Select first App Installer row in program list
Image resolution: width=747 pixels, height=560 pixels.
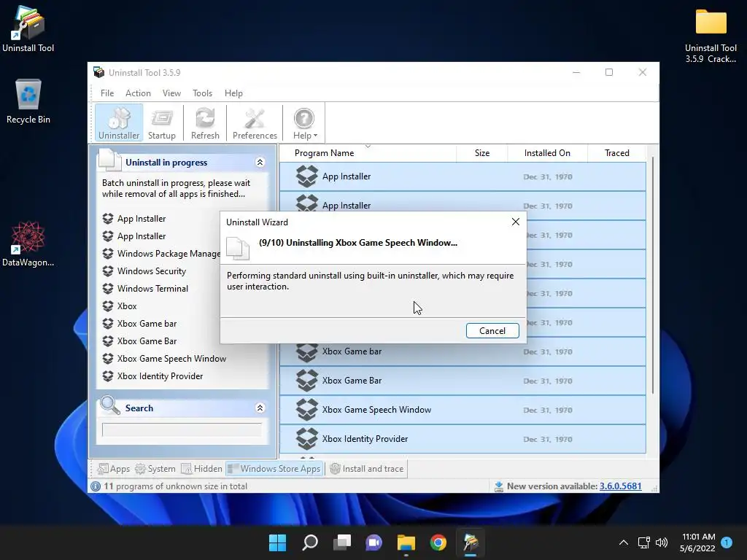462,176
